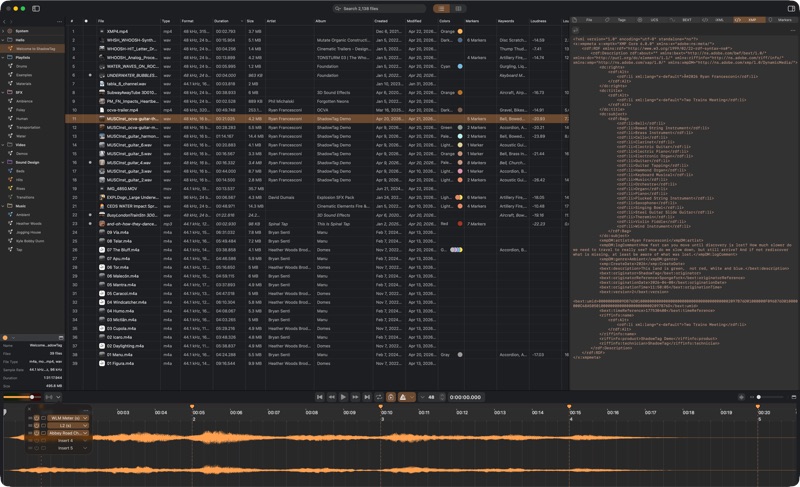Click the orange color dot for XMP4.mp4

(x=460, y=31)
